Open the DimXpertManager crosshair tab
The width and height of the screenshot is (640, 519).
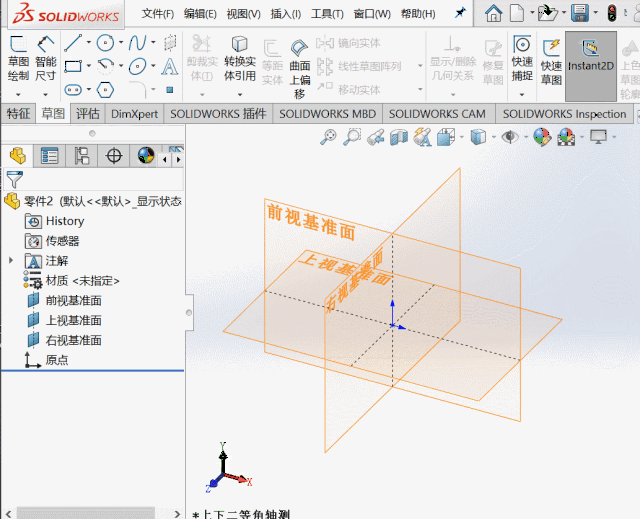click(x=113, y=155)
